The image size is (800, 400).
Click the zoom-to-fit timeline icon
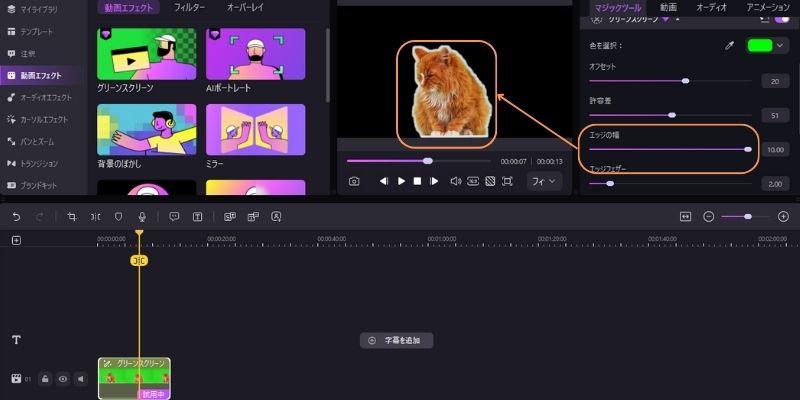(685, 217)
